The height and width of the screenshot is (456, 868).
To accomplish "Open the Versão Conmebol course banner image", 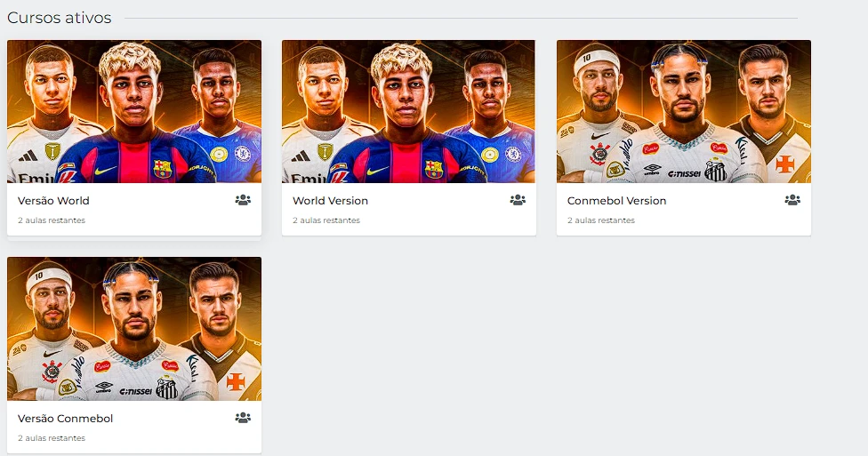I will tap(134, 329).
